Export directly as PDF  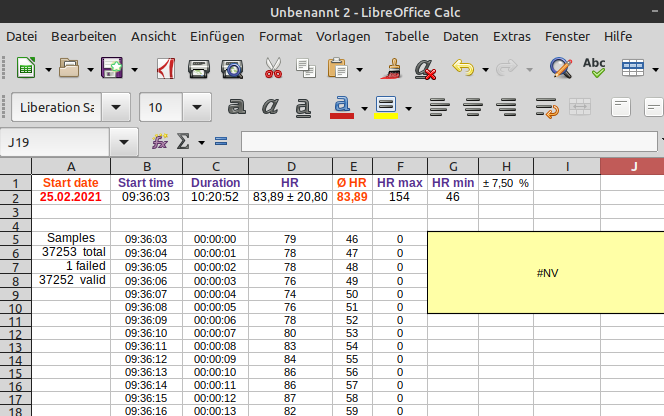pos(166,68)
